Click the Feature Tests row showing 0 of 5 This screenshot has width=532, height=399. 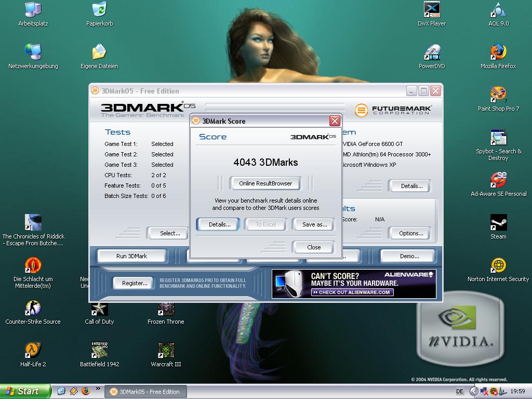(136, 185)
